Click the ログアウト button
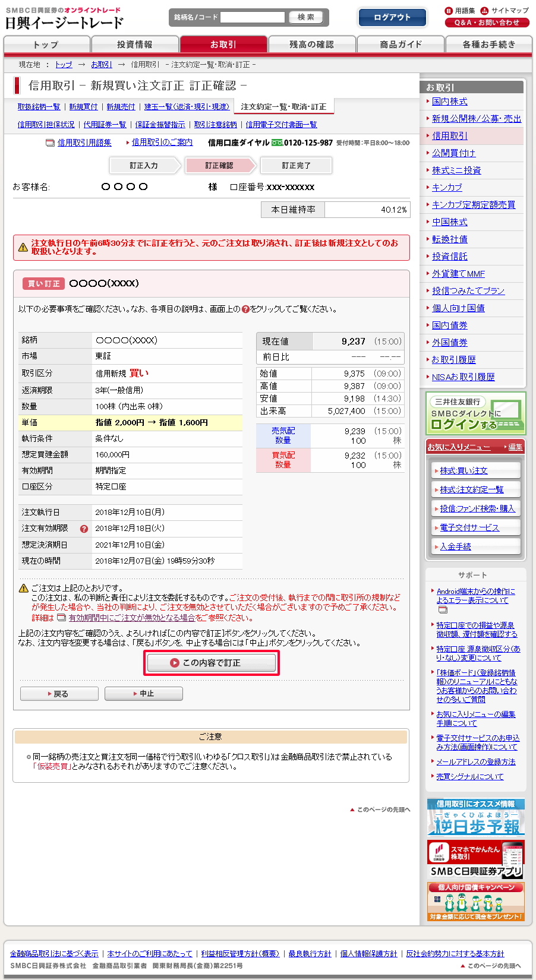The height and width of the screenshot is (980, 536). coord(392,17)
